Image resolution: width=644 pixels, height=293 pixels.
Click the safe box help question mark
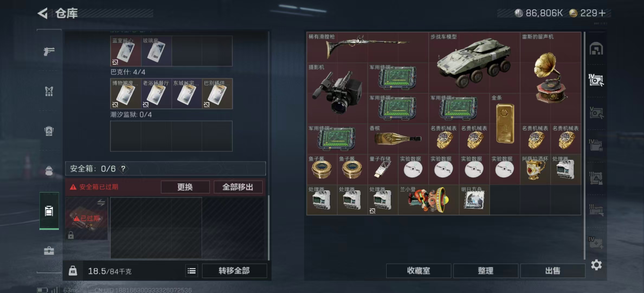[123, 169]
